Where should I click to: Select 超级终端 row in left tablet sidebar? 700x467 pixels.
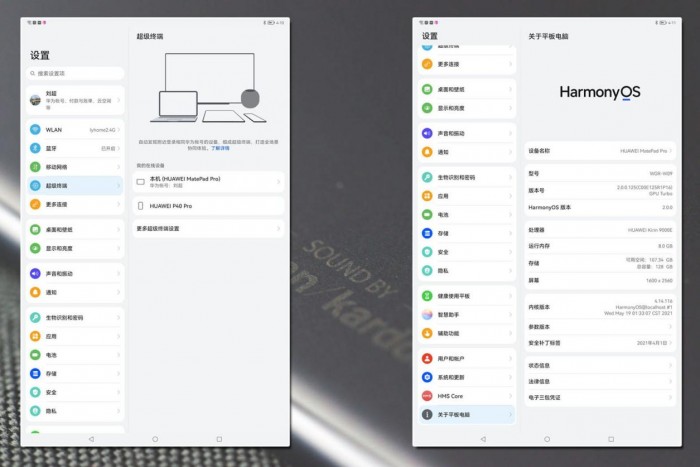[x=75, y=186]
